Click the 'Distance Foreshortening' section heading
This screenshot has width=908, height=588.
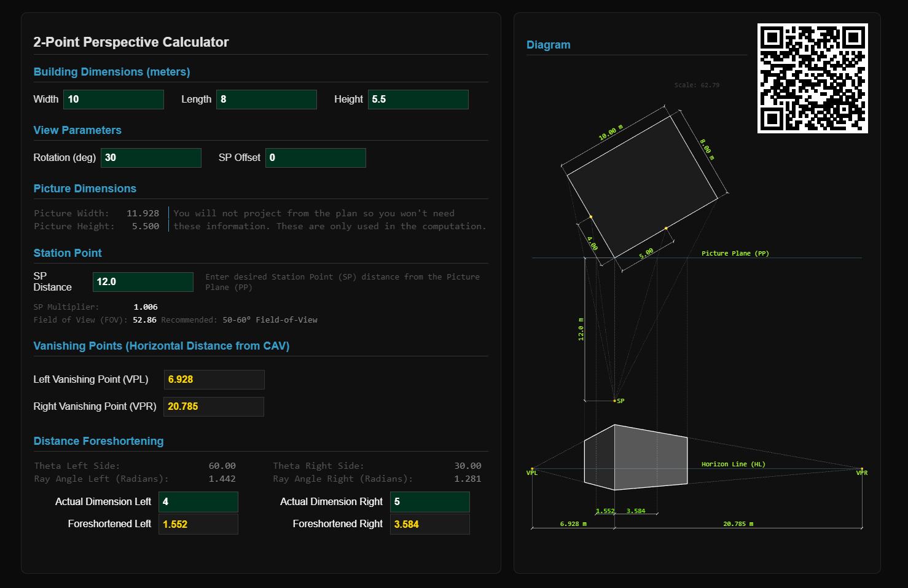pos(98,441)
